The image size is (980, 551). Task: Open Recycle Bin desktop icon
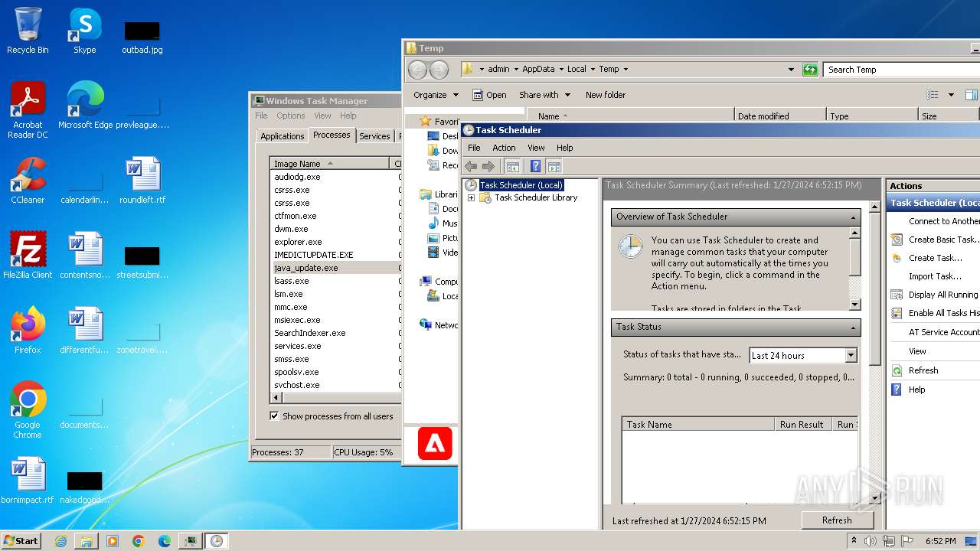[28, 31]
